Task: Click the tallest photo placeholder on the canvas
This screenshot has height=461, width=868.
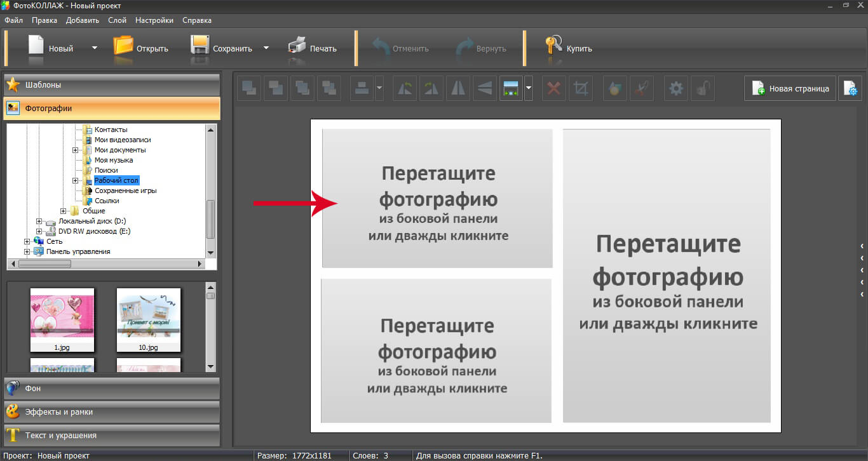Action: (667, 276)
